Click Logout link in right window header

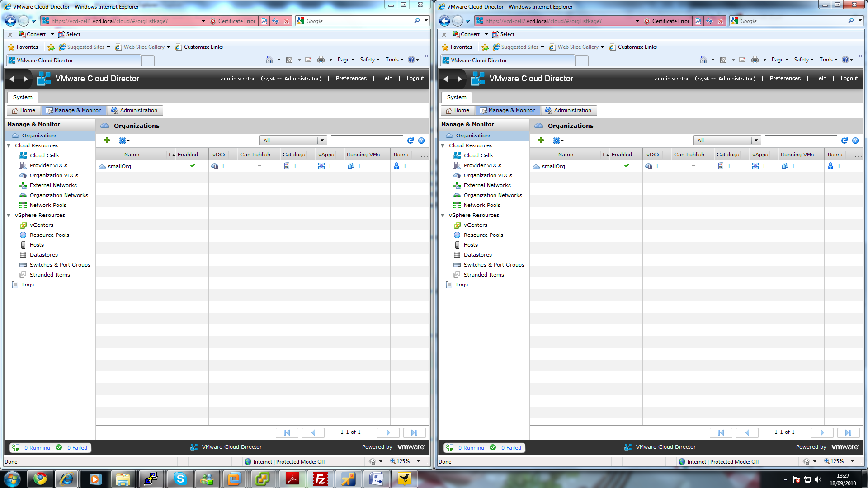pos(849,78)
